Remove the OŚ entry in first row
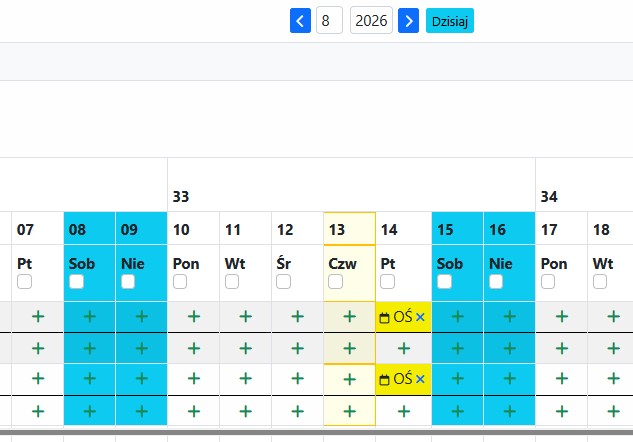This screenshot has width=633, height=442. (x=420, y=317)
